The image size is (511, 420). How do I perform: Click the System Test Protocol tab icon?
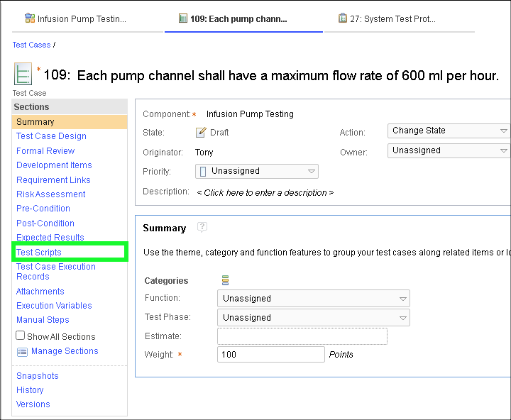(x=343, y=18)
